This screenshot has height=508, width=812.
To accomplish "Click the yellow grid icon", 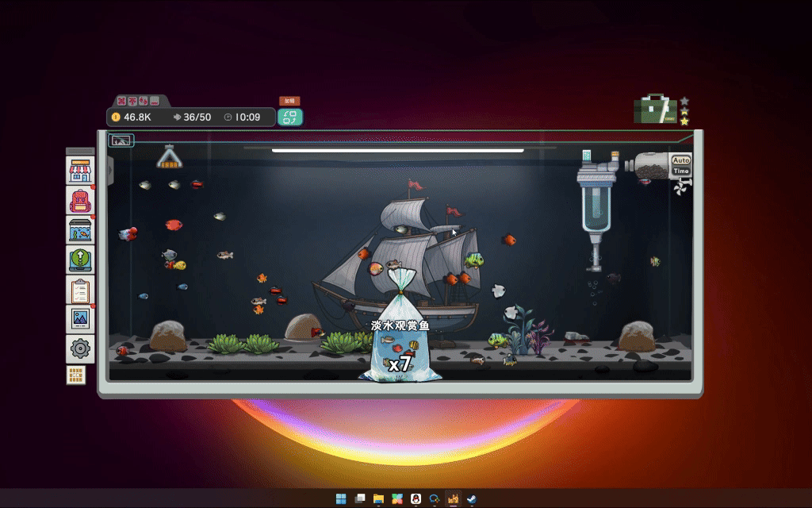I will [x=76, y=375].
